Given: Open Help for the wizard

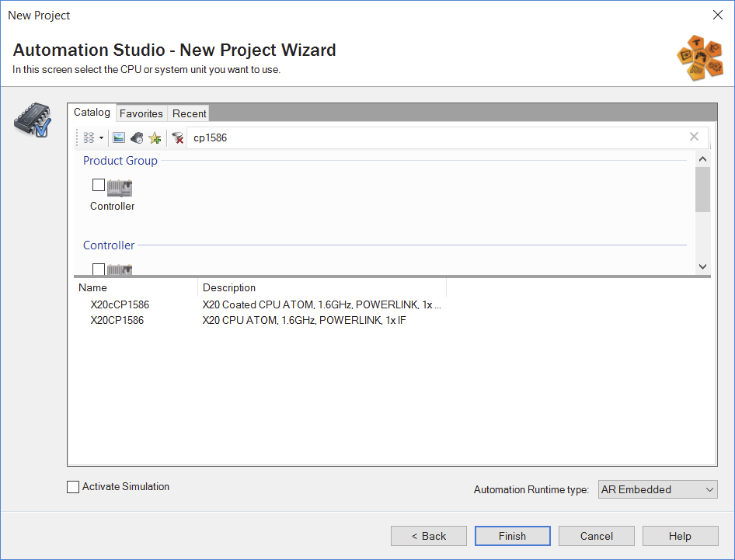Looking at the screenshot, I should pos(680,536).
